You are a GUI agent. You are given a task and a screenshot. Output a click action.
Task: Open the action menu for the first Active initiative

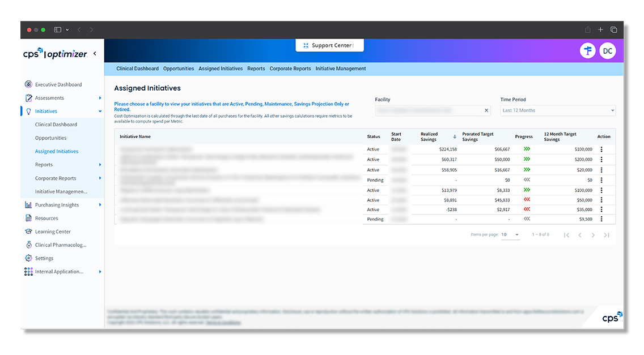[603, 149]
